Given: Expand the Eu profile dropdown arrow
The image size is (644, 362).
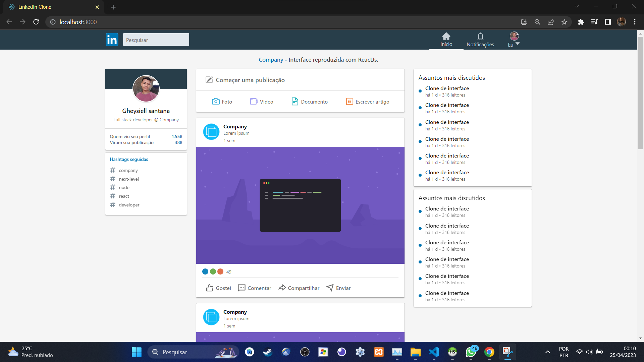Looking at the screenshot, I should (x=518, y=44).
